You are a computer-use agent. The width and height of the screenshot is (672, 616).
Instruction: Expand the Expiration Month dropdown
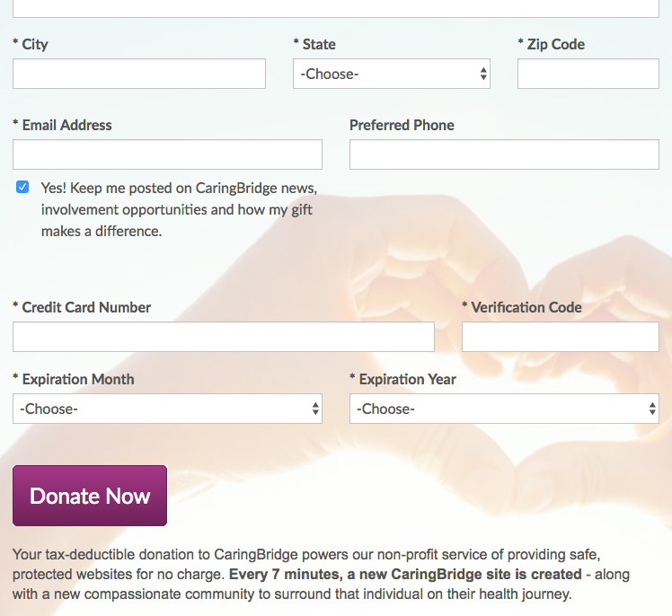(167, 409)
